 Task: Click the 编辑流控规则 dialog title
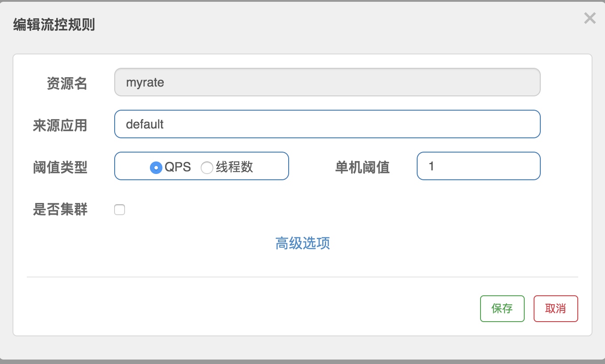point(54,25)
